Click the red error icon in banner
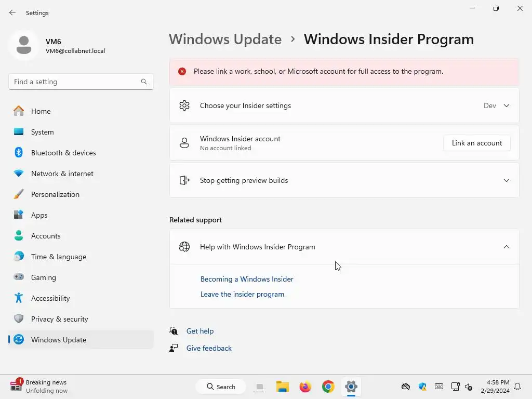This screenshot has width=532, height=399. 182,71
